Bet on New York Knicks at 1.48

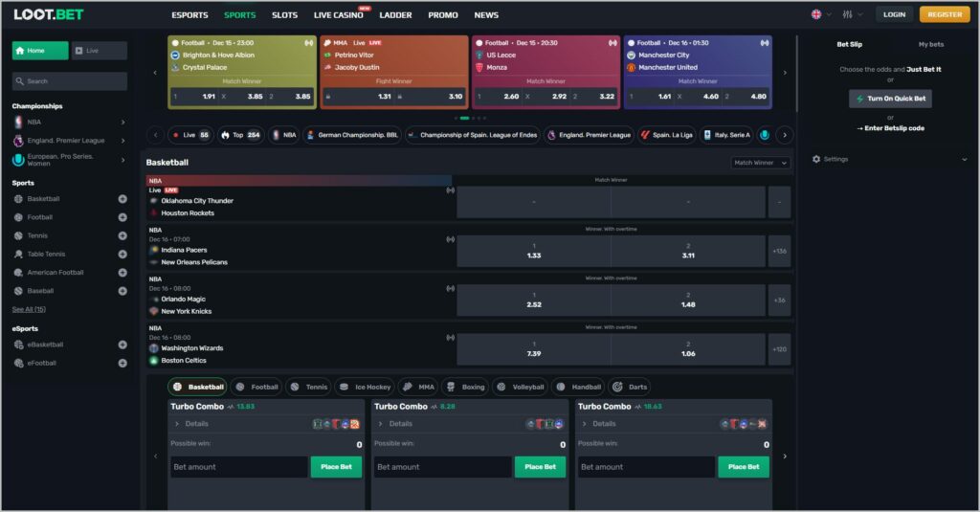[x=688, y=301]
